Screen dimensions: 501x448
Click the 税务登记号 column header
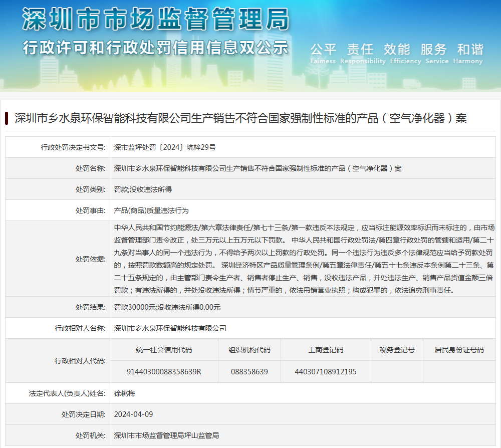(397, 350)
